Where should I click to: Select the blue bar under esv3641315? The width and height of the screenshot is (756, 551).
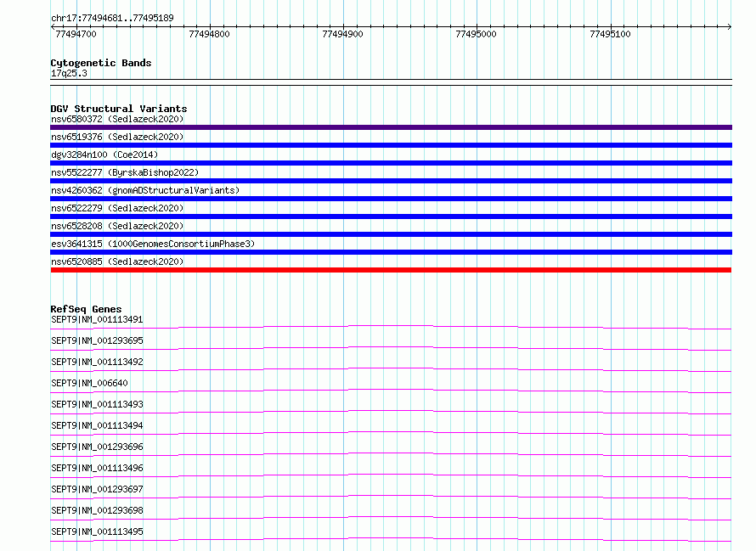coord(391,252)
